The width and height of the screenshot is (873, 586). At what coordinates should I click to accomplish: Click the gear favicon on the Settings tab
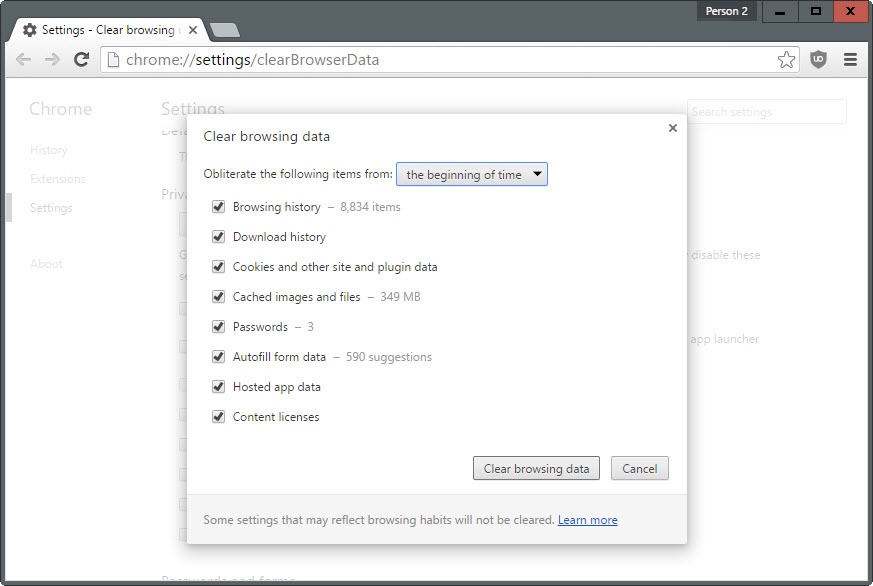click(28, 29)
